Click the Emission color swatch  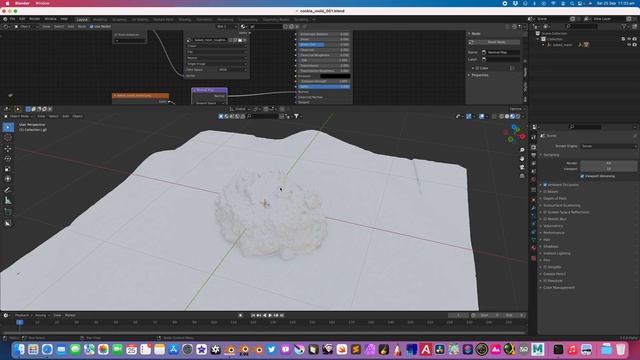pyautogui.click(x=335, y=76)
